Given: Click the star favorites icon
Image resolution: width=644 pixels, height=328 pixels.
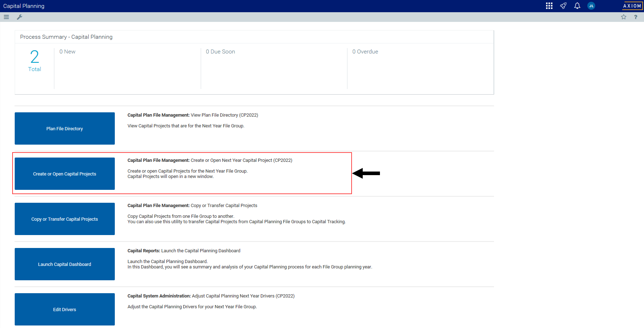Looking at the screenshot, I should 624,17.
